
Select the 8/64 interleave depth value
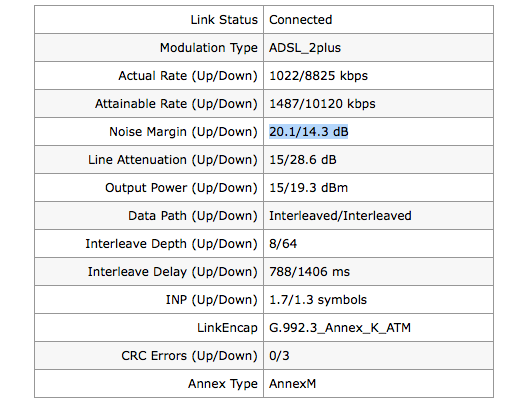(283, 244)
